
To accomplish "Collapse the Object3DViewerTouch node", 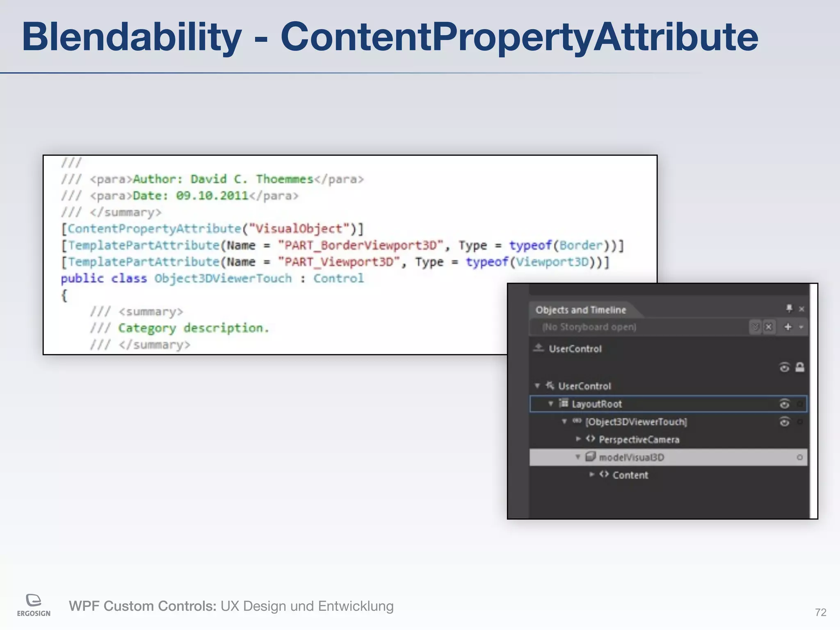I will (564, 421).
